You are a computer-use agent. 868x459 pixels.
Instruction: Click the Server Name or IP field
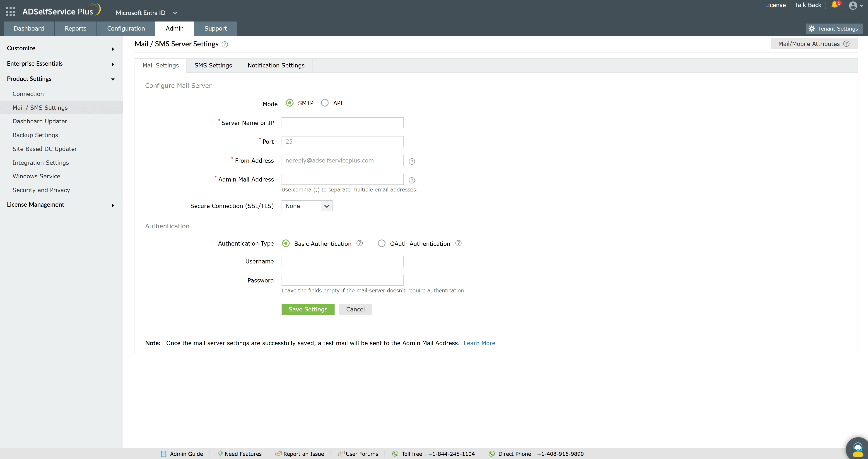343,123
